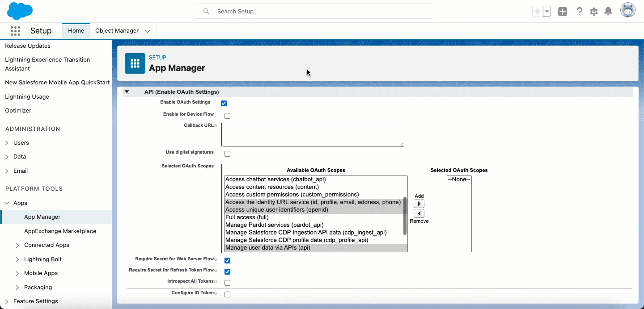
Task: Open the Object Manager tab dropdown chevron
Action: pyautogui.click(x=148, y=31)
